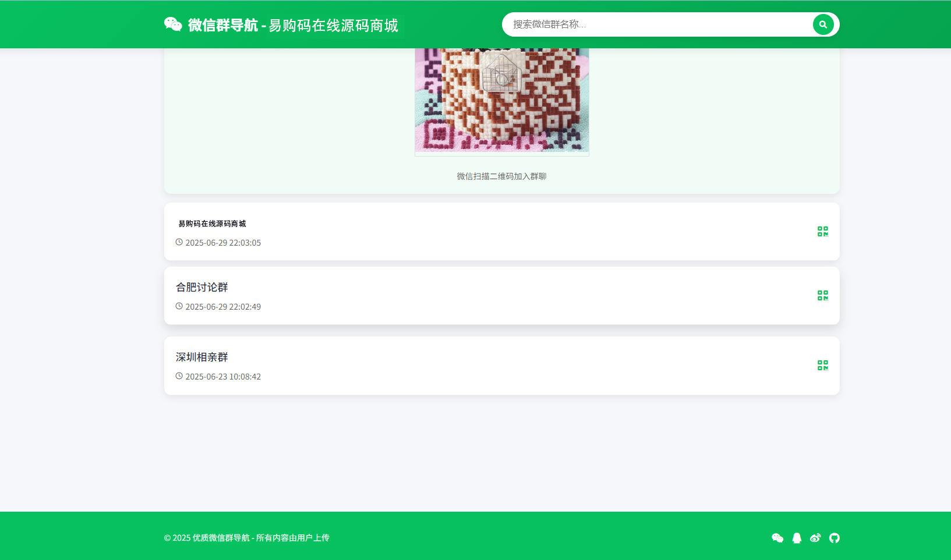The width and height of the screenshot is (951, 560).
Task: Click the 微信扫描二维码加入群聊 caption
Action: [501, 176]
